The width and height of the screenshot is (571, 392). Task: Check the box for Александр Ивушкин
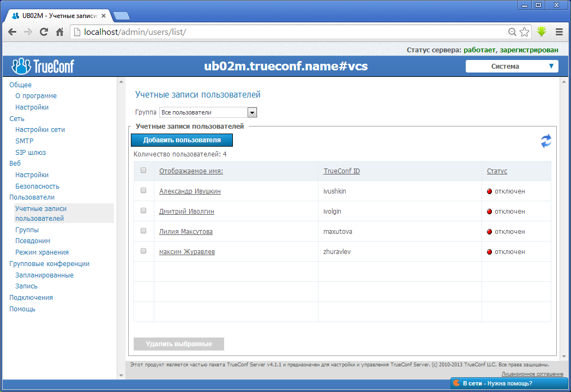click(x=143, y=190)
